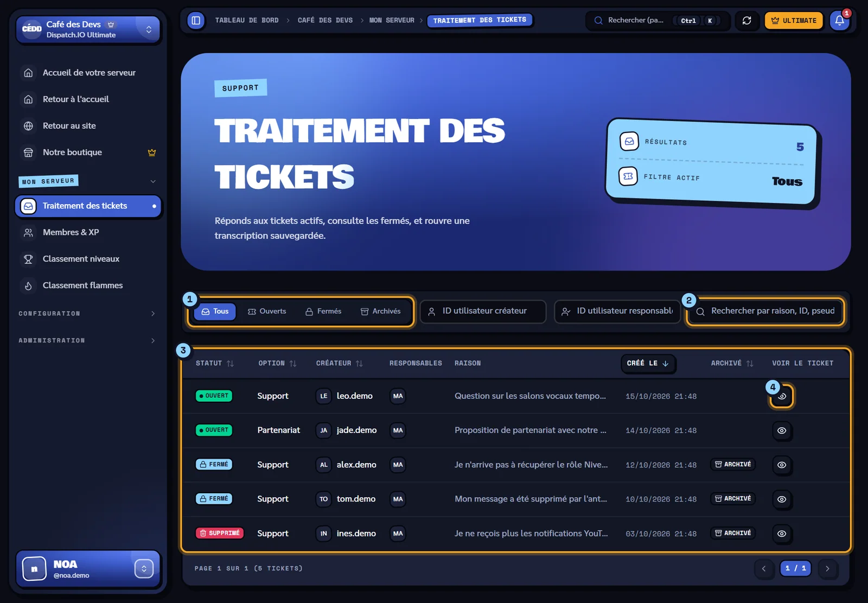
Task: Open the notifications bell
Action: coord(839,21)
